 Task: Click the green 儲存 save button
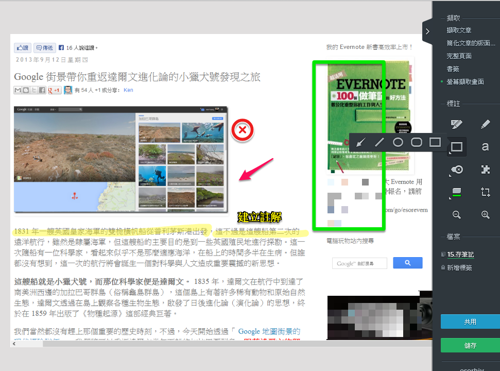pos(470,346)
